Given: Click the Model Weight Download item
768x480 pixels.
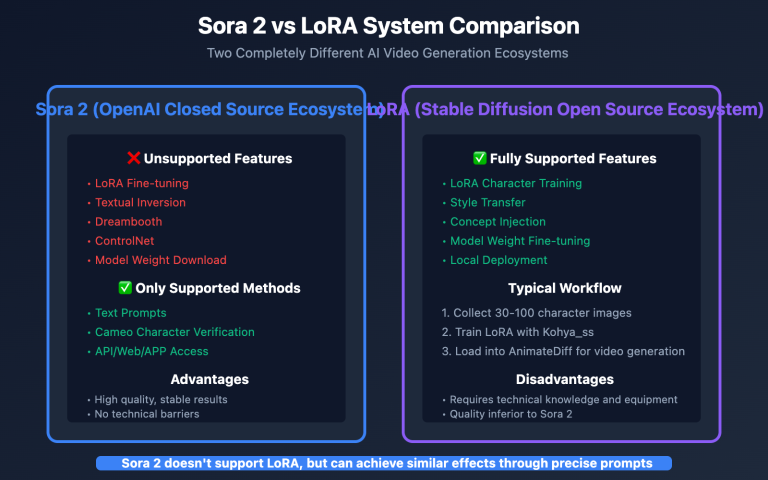Looking at the screenshot, I should click(160, 260).
